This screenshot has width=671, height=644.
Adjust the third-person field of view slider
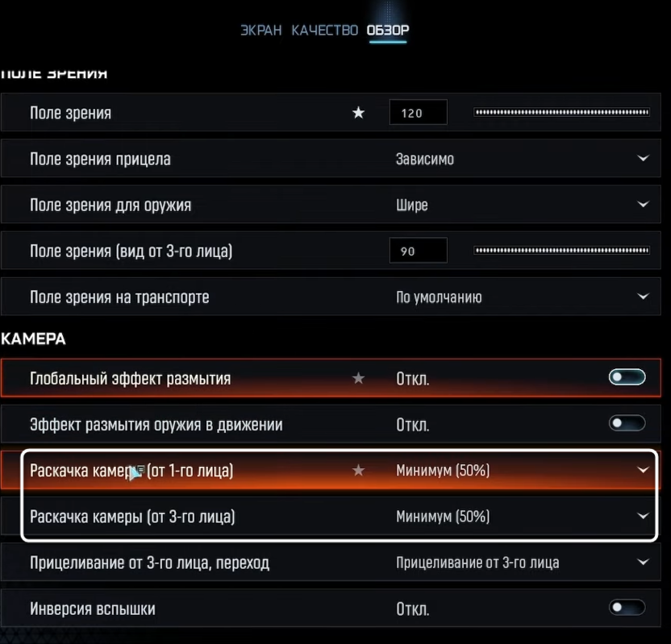562,251
